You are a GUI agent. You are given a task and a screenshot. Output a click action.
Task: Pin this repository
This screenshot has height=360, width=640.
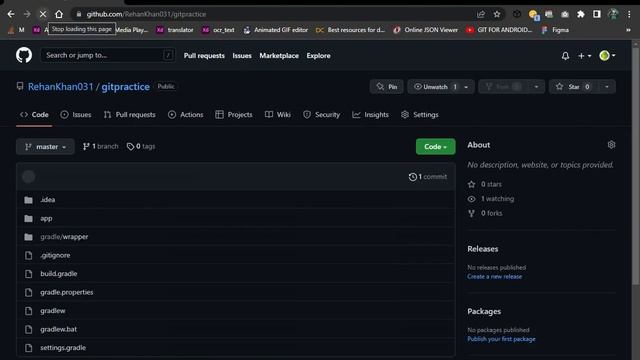pos(387,87)
